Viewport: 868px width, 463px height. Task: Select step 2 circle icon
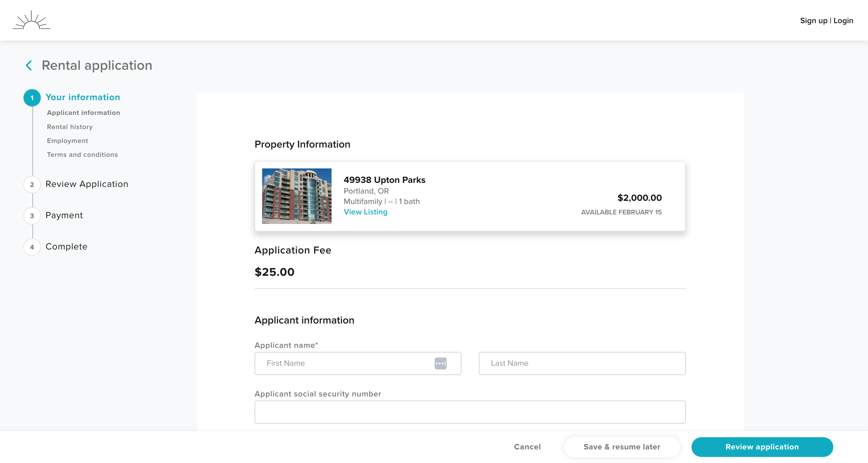click(32, 184)
